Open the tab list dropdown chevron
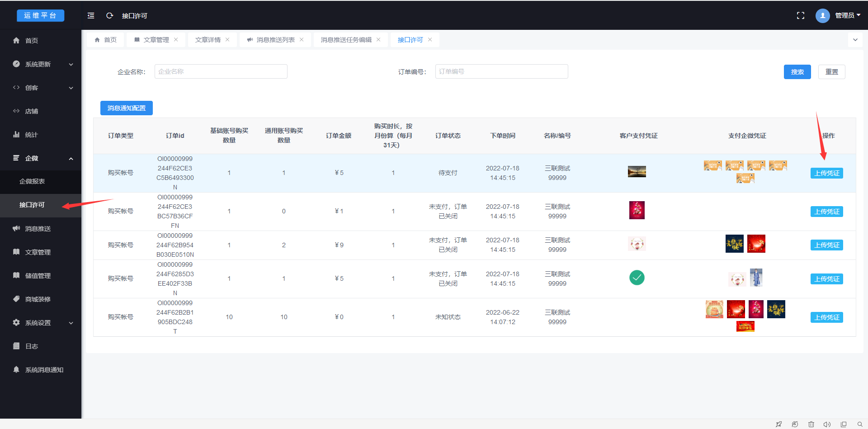 pyautogui.click(x=855, y=40)
